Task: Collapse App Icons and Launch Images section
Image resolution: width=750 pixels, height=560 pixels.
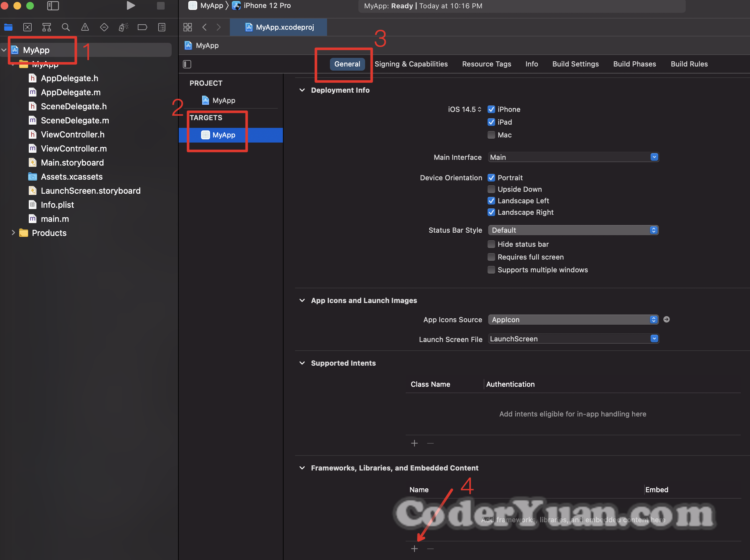Action: coord(302,300)
